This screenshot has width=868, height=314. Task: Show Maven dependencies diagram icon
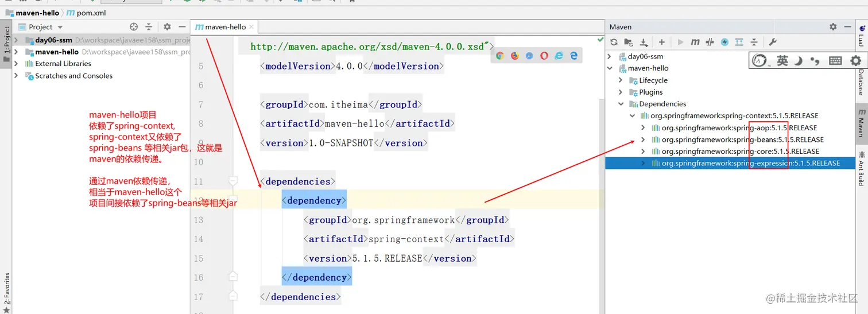739,42
